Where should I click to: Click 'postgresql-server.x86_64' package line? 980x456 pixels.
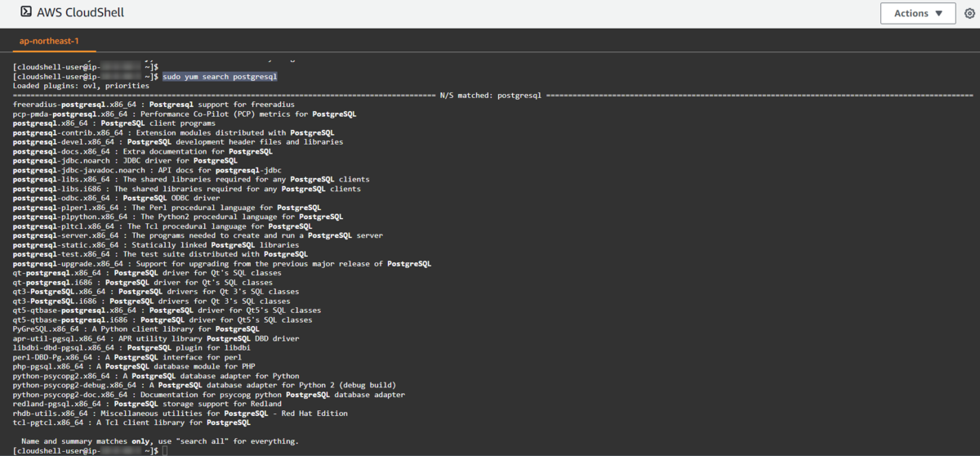198,235
